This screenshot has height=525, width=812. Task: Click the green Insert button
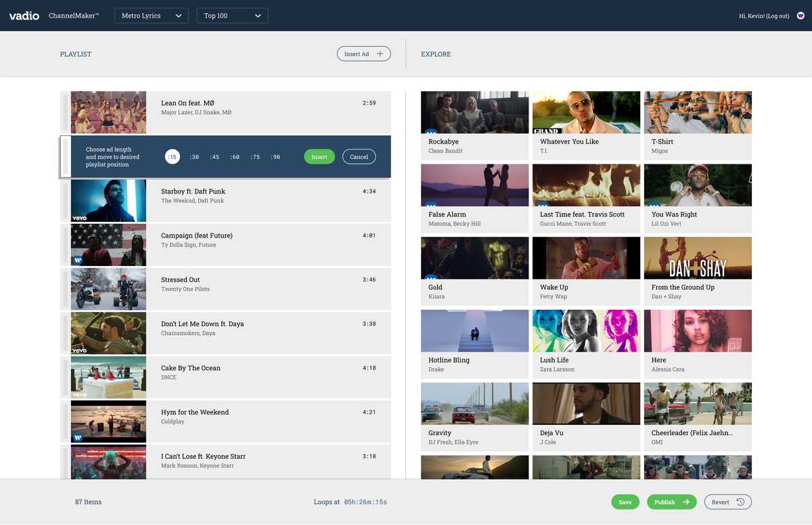(319, 156)
